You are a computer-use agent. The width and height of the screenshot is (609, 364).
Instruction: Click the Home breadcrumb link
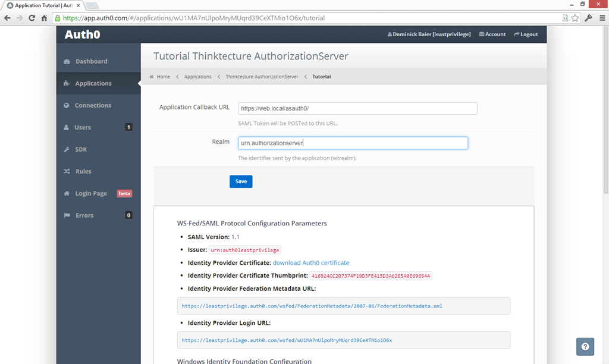[163, 77]
